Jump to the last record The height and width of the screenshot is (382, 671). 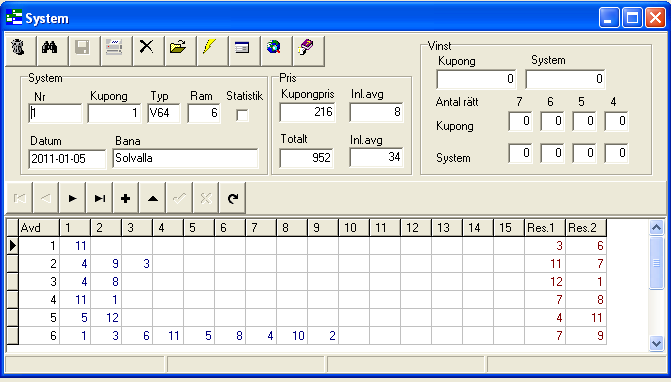click(99, 198)
